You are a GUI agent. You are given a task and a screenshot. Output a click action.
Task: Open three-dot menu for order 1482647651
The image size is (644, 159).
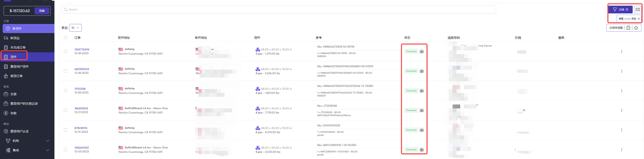point(622,150)
